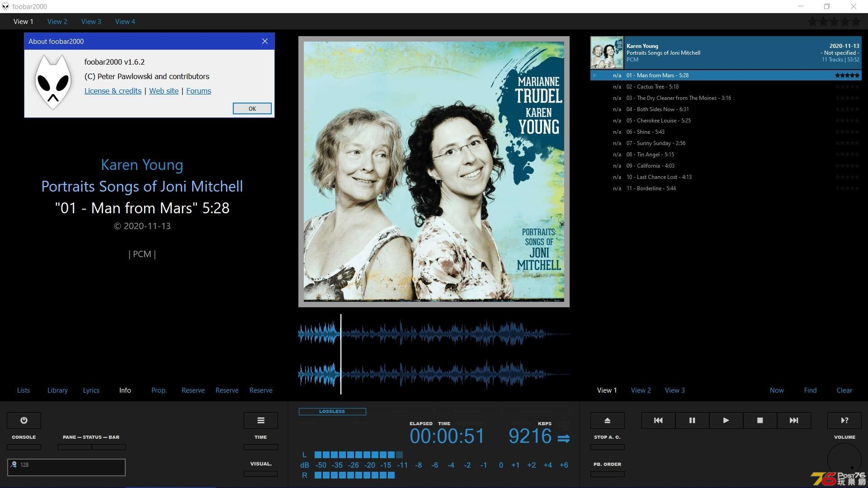The width and height of the screenshot is (868, 488).
Task: Click the star rating in the top right corner
Action: 835,21
